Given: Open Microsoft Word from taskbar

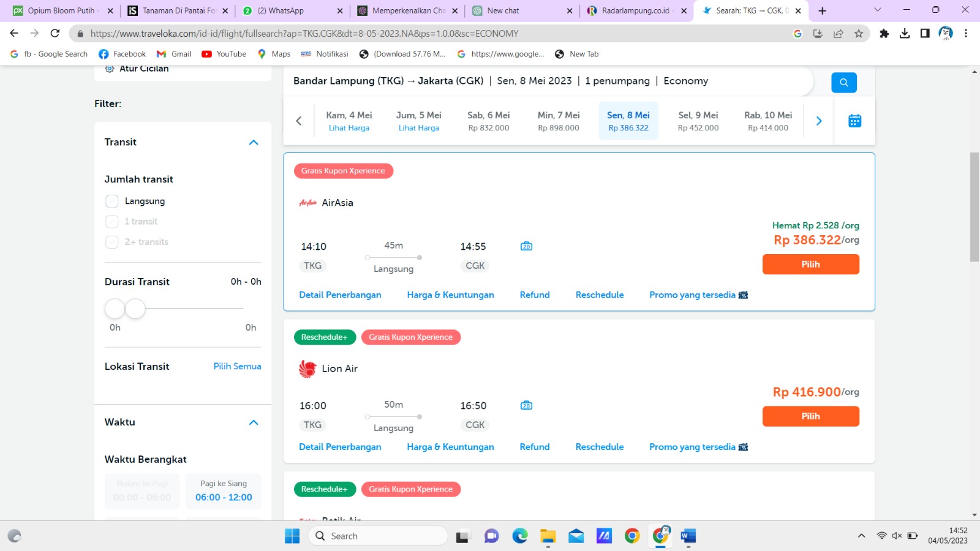Looking at the screenshot, I should pos(688,536).
